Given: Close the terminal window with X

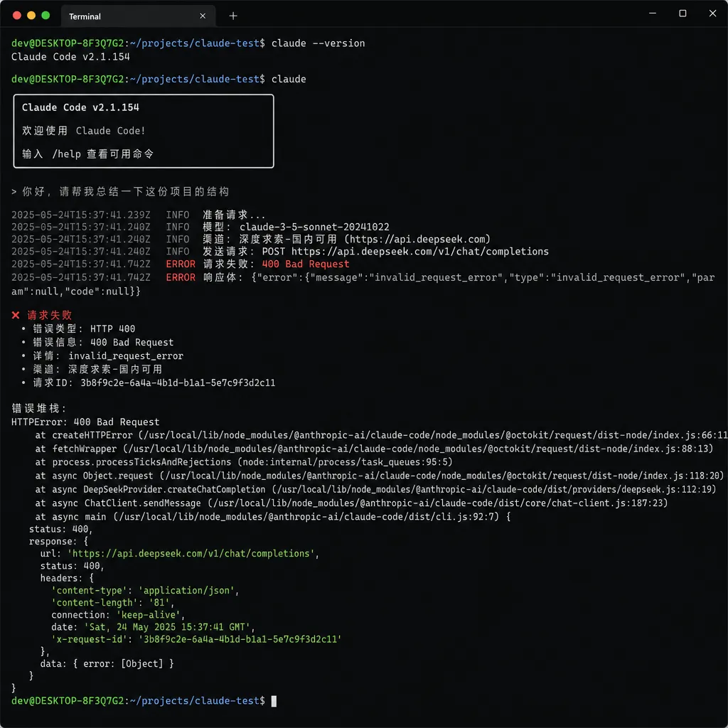Looking at the screenshot, I should tap(712, 14).
